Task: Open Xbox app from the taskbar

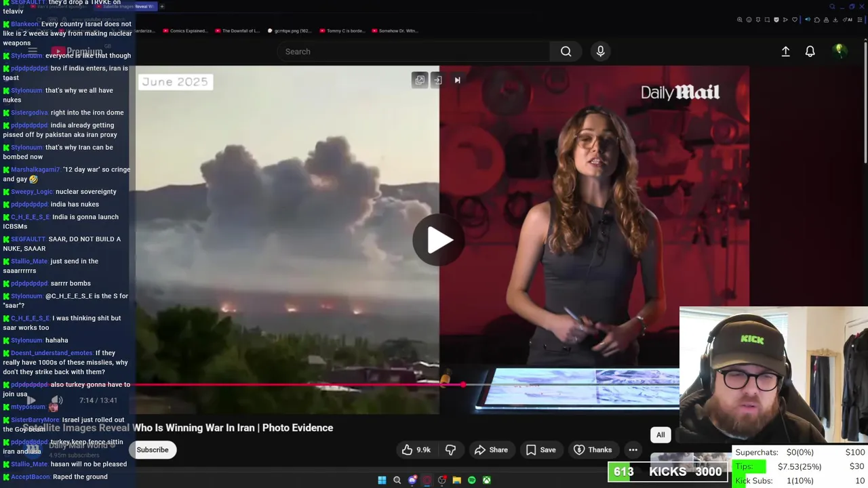Action: click(486, 480)
